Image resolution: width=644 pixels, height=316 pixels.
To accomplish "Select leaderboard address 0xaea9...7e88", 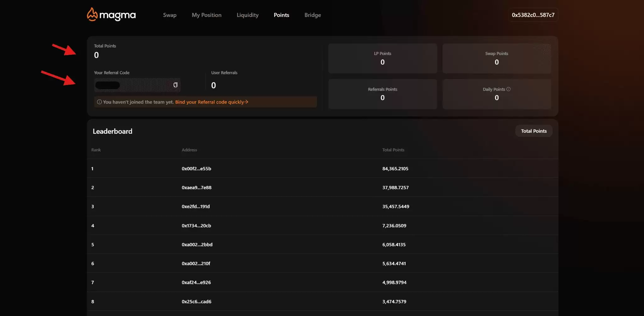I will (196, 188).
